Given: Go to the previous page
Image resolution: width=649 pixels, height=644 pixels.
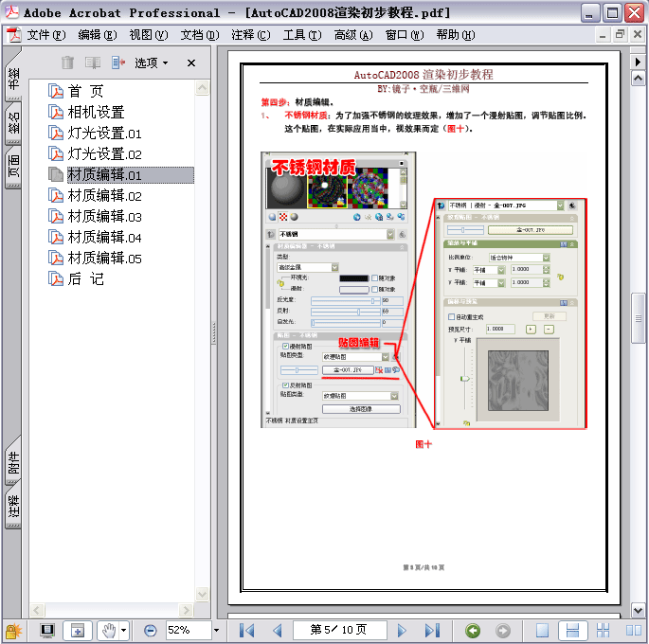Looking at the screenshot, I should (278, 631).
